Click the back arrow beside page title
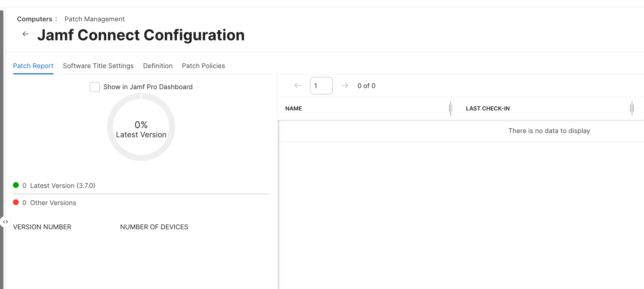644x289 pixels. pyautogui.click(x=25, y=34)
